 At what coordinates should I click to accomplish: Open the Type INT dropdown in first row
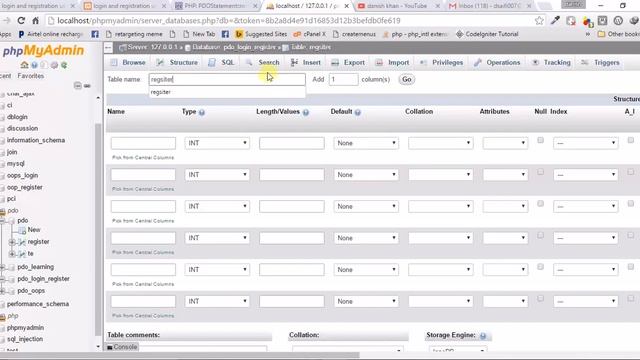217,143
